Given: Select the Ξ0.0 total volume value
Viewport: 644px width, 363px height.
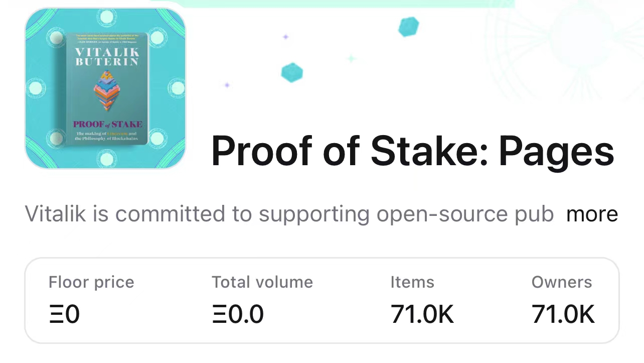Looking at the screenshot, I should [238, 315].
